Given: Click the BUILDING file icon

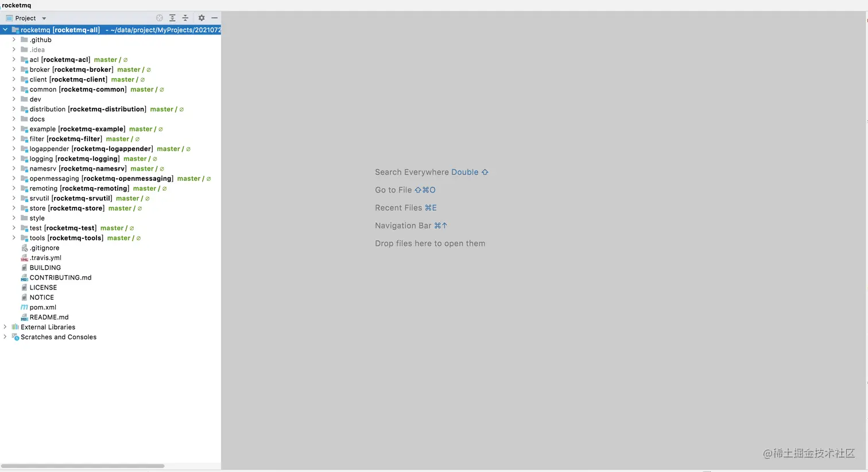Looking at the screenshot, I should point(24,268).
